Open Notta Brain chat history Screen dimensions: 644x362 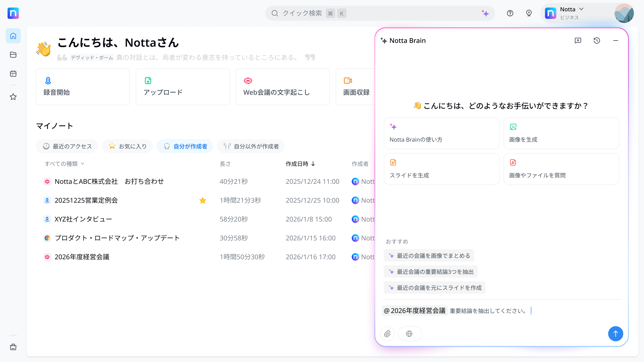[597, 41]
